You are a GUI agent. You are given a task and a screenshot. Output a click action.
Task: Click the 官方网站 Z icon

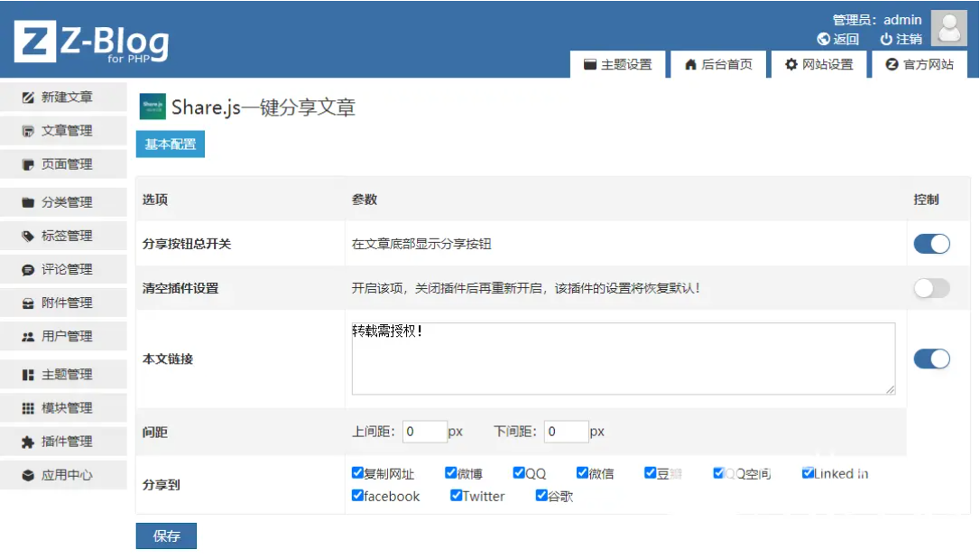(x=892, y=64)
